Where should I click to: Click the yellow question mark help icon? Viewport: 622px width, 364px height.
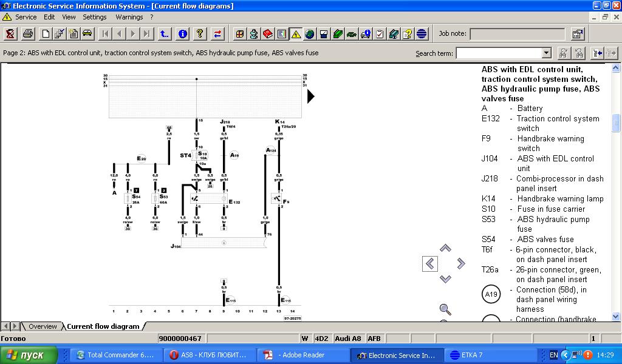(x=199, y=34)
